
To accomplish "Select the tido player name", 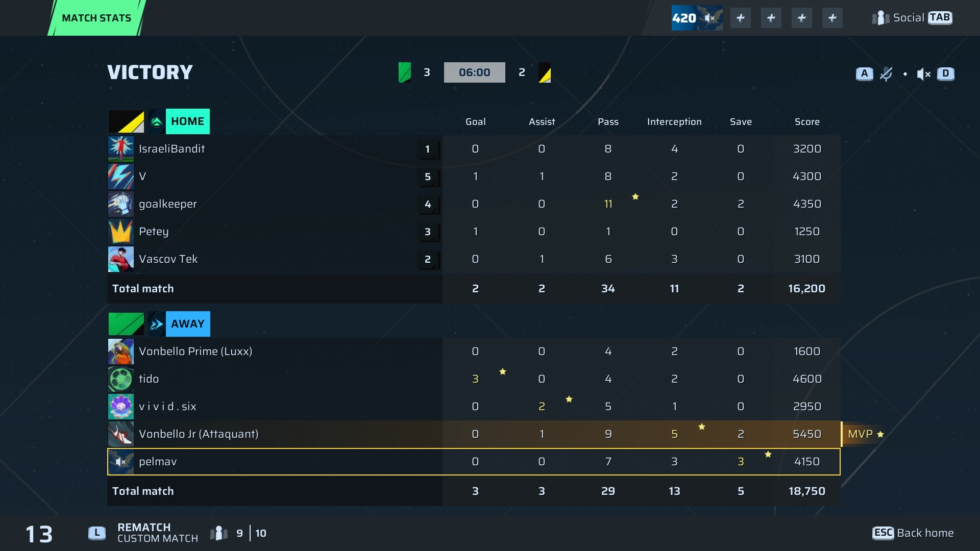I will click(149, 379).
